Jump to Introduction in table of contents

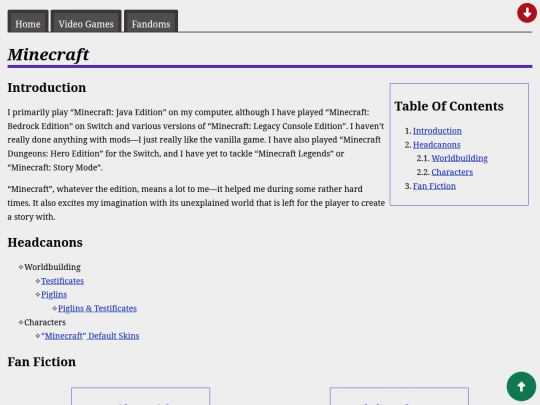click(437, 131)
